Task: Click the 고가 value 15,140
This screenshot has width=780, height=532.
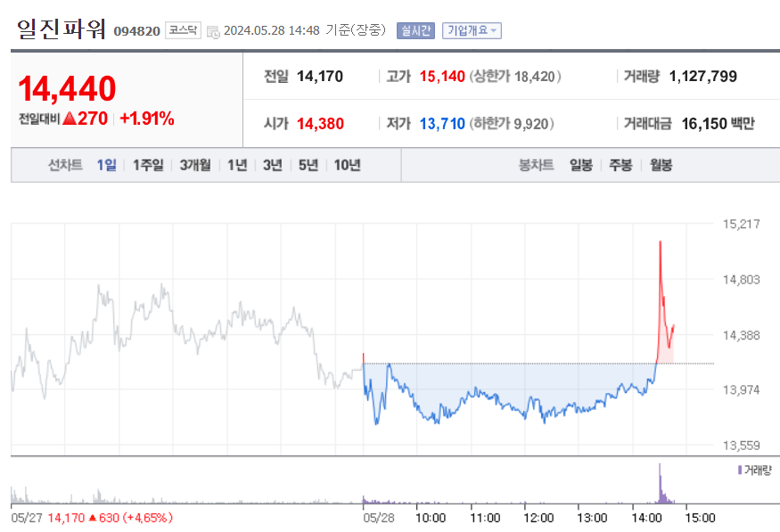Action: 442,77
